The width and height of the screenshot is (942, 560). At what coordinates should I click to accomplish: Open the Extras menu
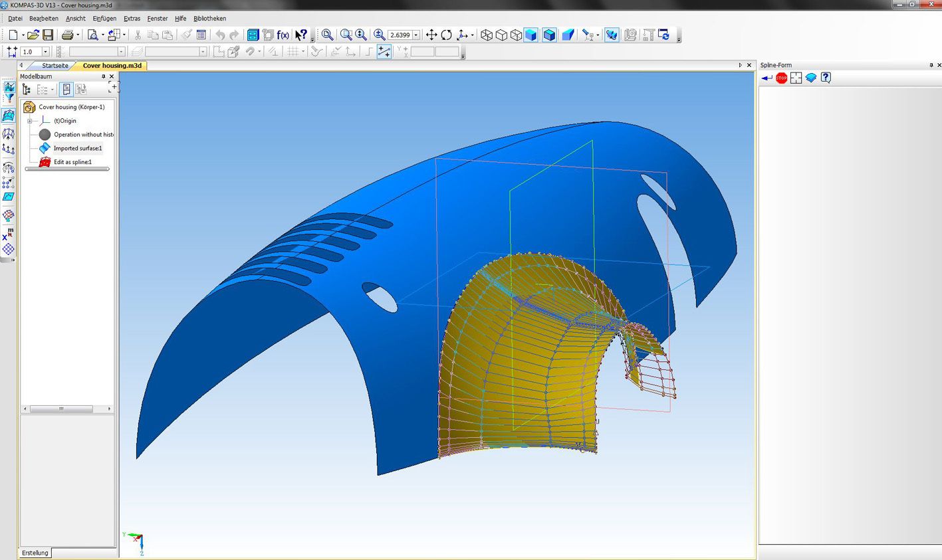(132, 19)
